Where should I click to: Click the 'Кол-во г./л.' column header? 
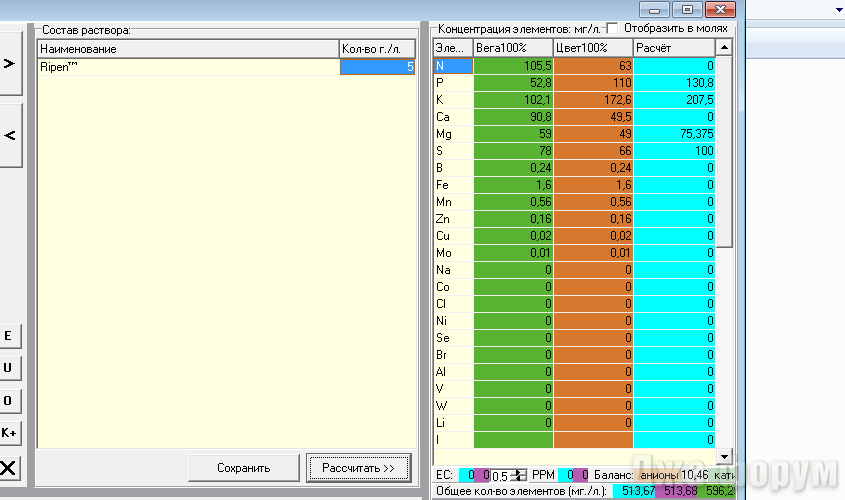point(377,49)
